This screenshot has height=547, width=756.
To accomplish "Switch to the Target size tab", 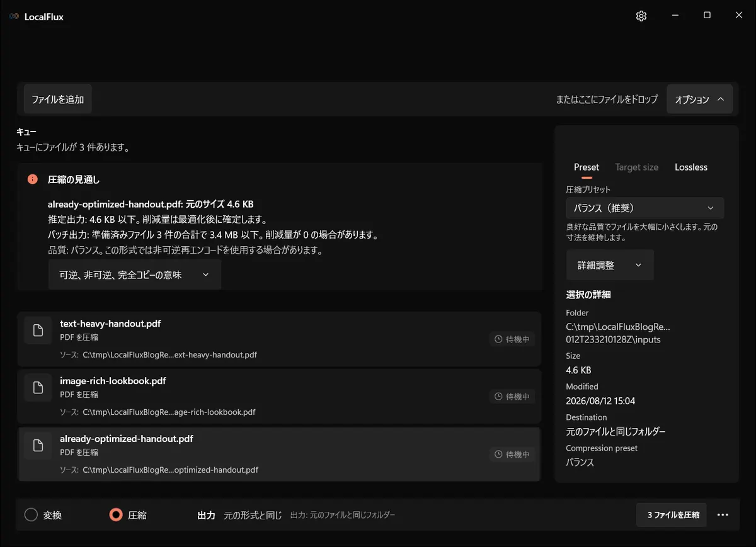I will 637,167.
